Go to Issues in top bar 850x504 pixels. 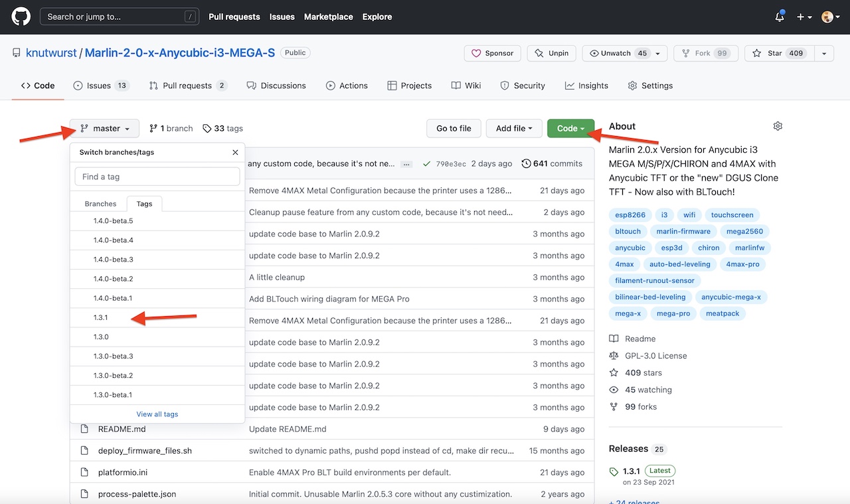[282, 17]
